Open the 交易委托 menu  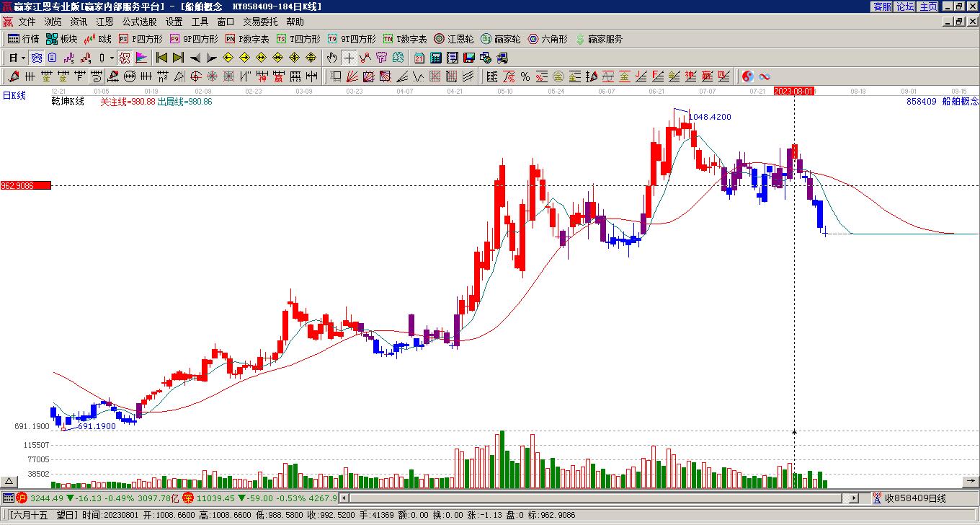(260, 22)
